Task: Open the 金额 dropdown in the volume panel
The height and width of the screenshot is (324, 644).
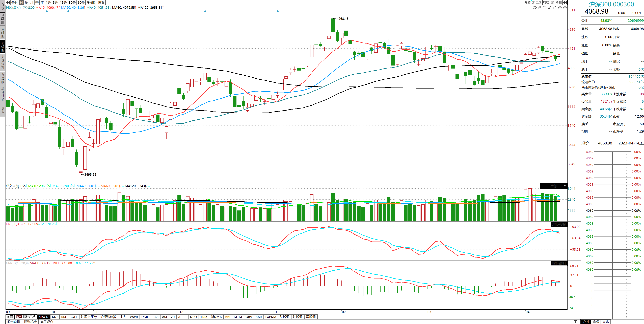Action: pyautogui.click(x=554, y=186)
